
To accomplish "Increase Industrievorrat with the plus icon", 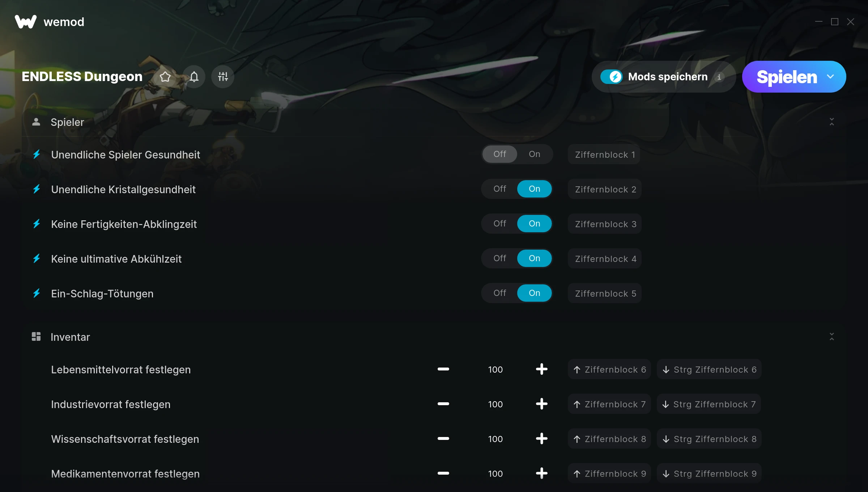I will tap(542, 404).
